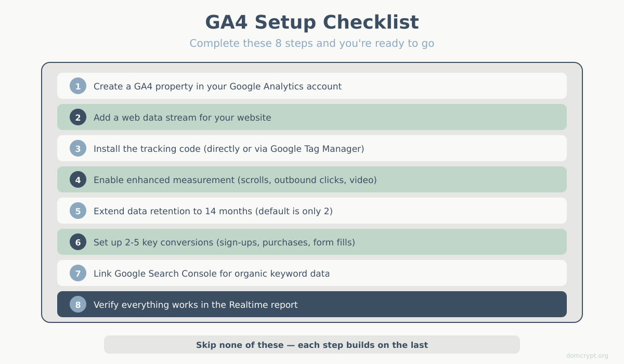Screen dimensions: 624x364
Task: Click the 'Skip none of these' banner
Action: pyautogui.click(x=312, y=345)
